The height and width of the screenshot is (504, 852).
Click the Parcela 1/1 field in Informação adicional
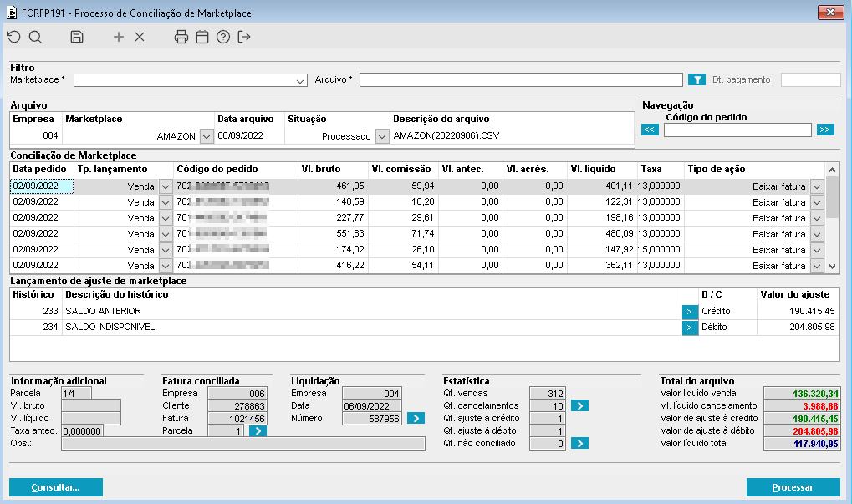[77, 393]
